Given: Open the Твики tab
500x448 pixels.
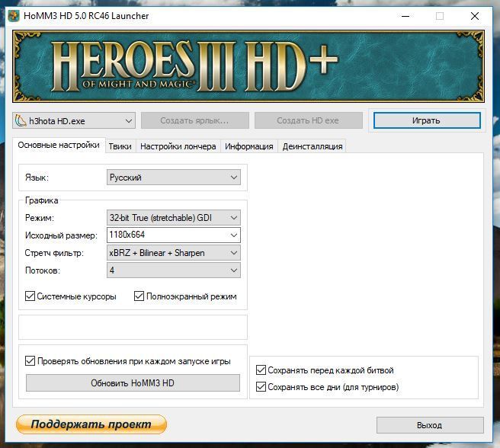Looking at the screenshot, I should click(120, 146).
